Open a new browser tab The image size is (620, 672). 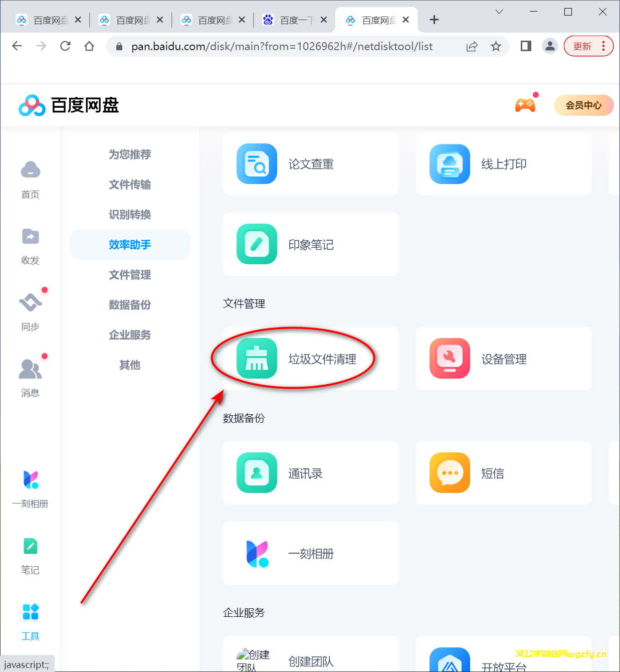click(x=435, y=20)
